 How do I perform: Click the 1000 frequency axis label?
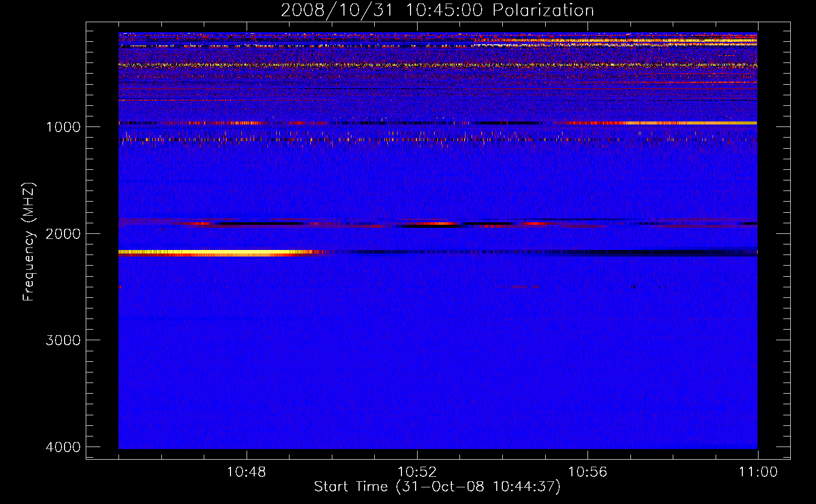63,127
